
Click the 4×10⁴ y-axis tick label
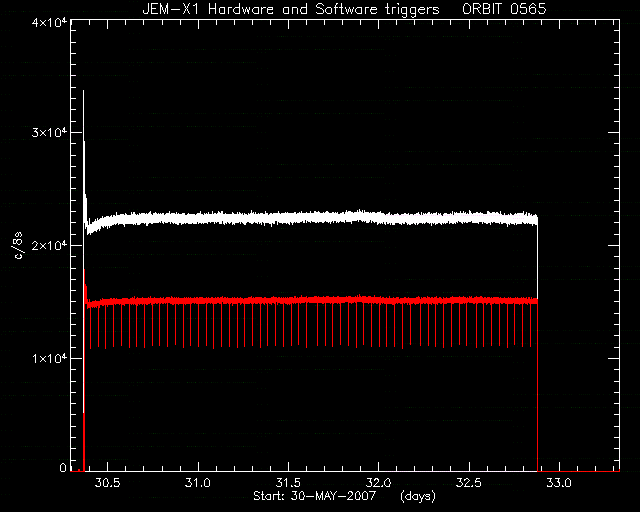(x=49, y=22)
